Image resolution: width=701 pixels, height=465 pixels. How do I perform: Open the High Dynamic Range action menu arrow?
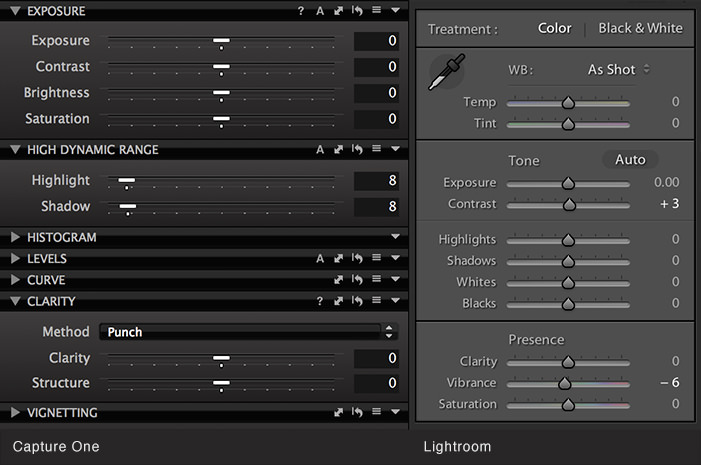tap(395, 148)
